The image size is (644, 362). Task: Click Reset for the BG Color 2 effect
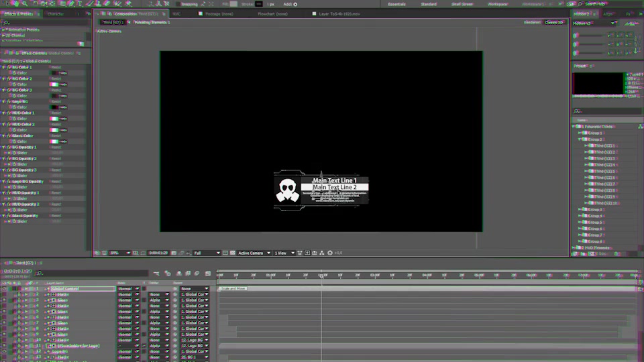56,79
